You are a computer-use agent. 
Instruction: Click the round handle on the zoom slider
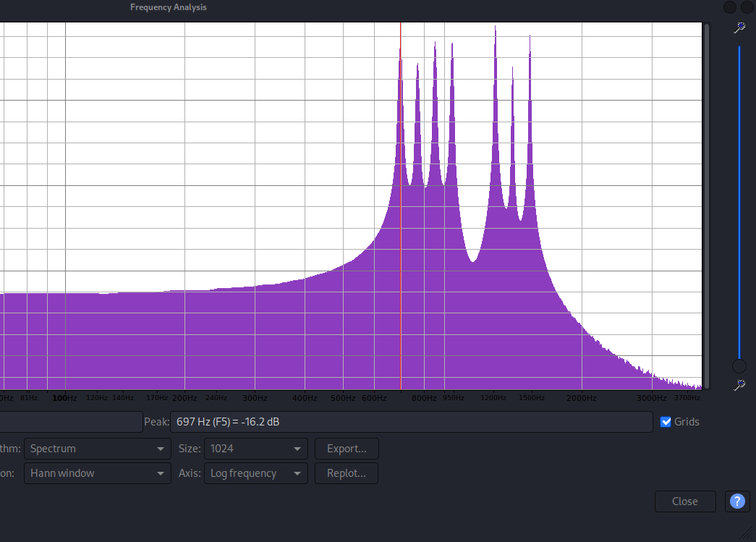(739, 366)
